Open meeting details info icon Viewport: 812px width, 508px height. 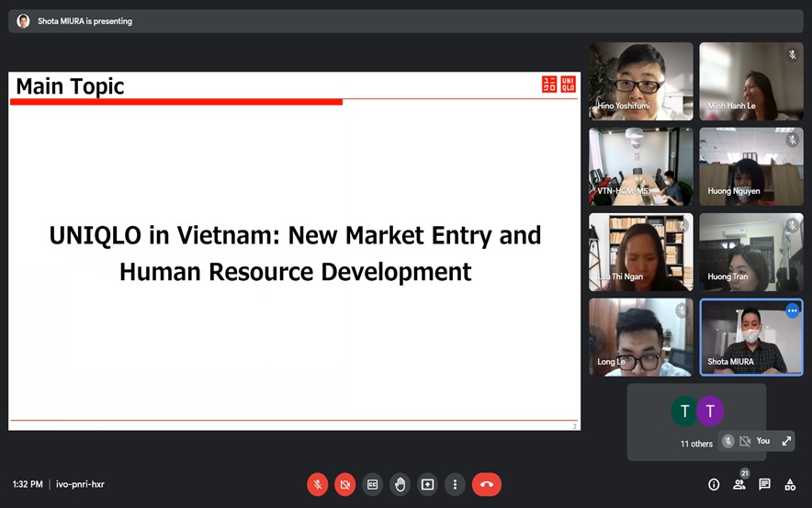click(x=714, y=485)
